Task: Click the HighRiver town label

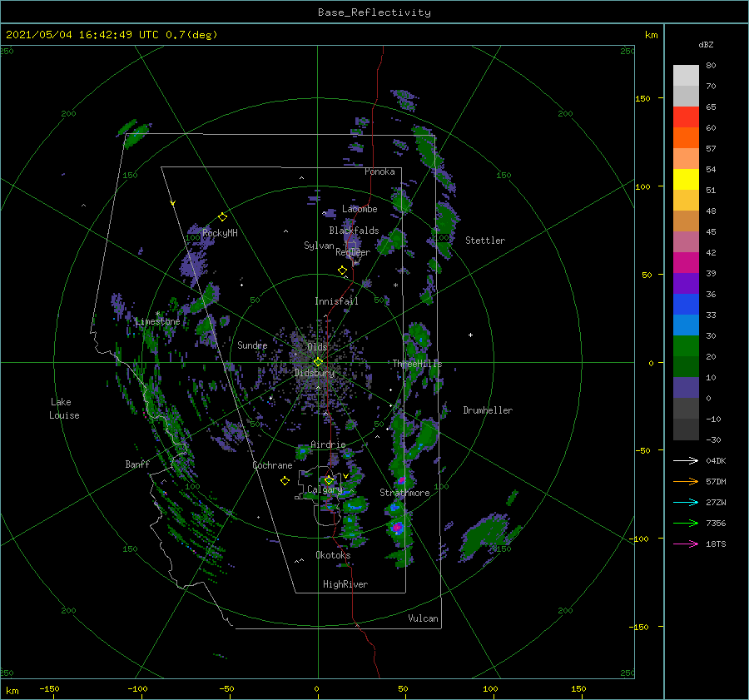Action: tap(345, 584)
